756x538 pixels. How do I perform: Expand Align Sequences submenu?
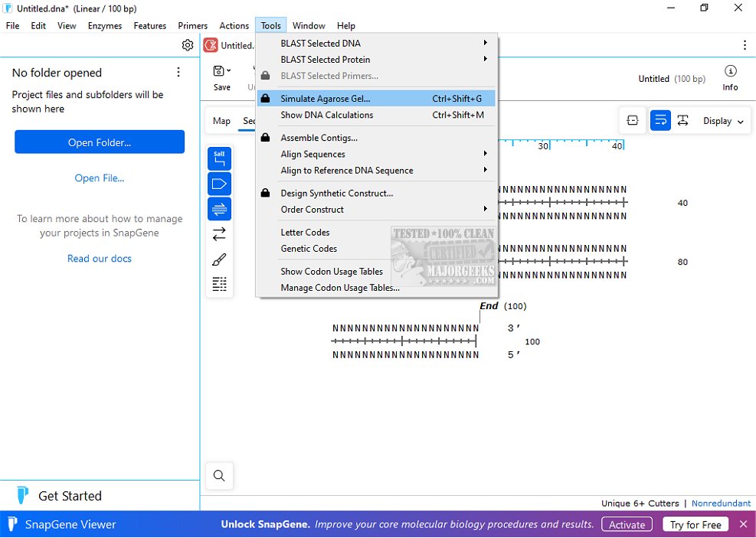(486, 153)
